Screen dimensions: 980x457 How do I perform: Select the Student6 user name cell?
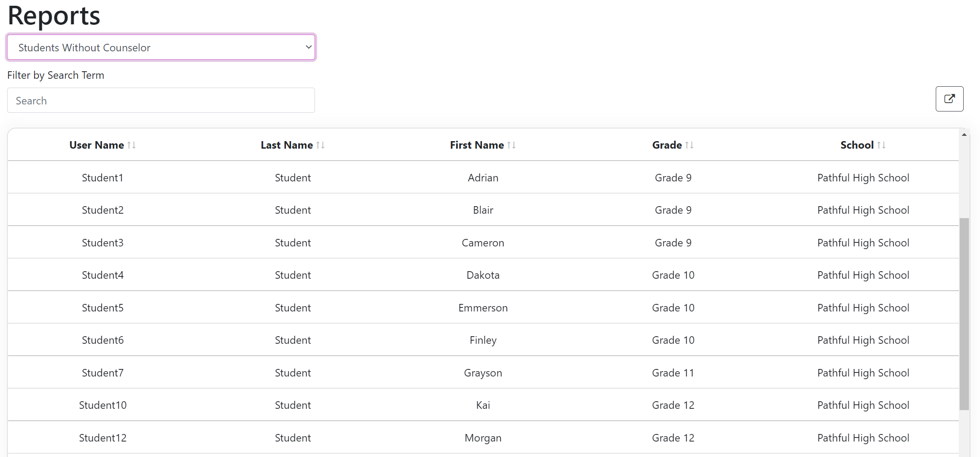pos(103,340)
